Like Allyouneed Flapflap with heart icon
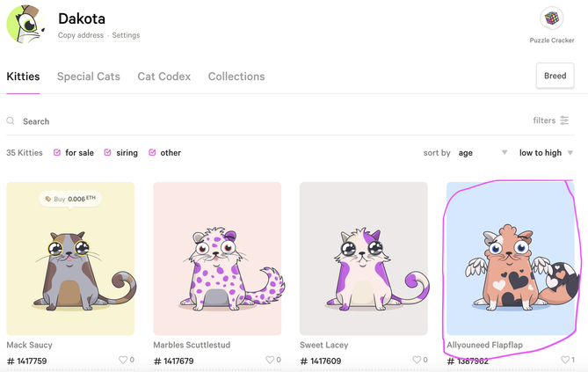 point(564,360)
